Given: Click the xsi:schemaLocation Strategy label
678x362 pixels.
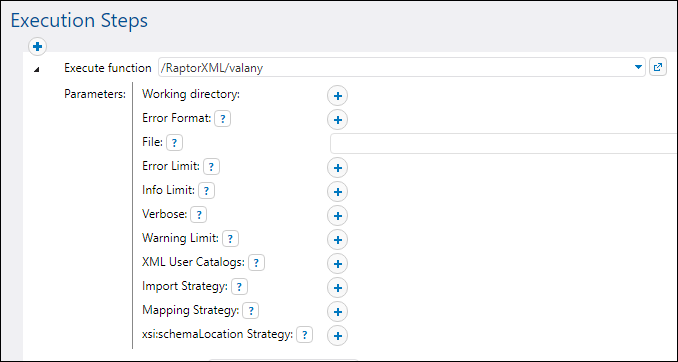Looking at the screenshot, I should (x=218, y=334).
